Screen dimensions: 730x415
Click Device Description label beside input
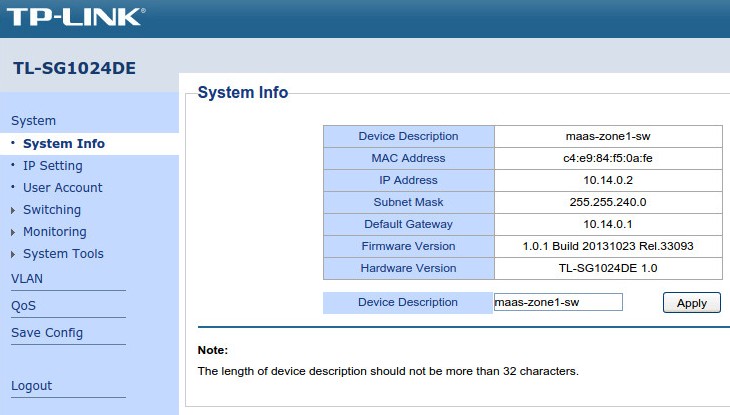[408, 302]
